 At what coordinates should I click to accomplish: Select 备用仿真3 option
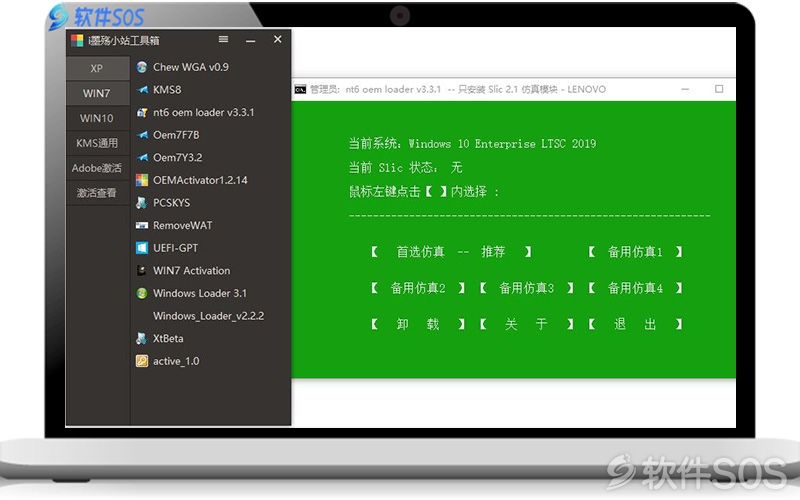pos(527,288)
